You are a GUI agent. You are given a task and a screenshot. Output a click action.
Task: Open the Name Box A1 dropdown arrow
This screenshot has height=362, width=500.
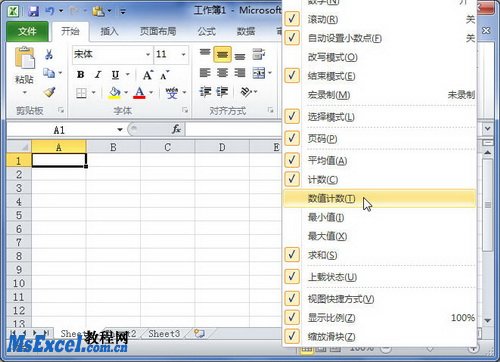(x=120, y=130)
